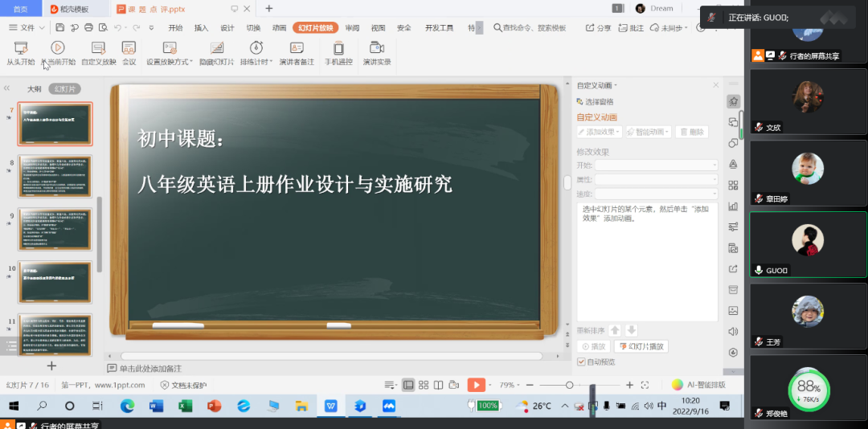This screenshot has width=868, height=429.
Task: Open the 动画 ribbon tab
Action: point(280,27)
